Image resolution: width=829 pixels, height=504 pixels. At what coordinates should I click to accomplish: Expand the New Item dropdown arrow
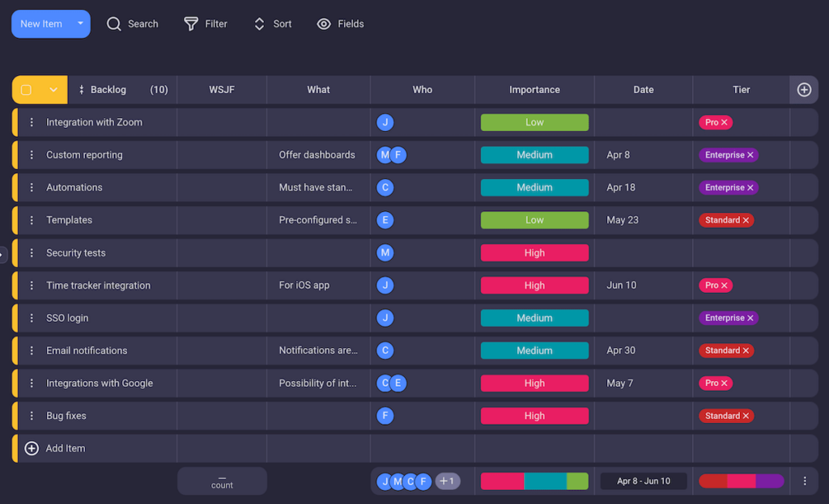[x=80, y=23]
